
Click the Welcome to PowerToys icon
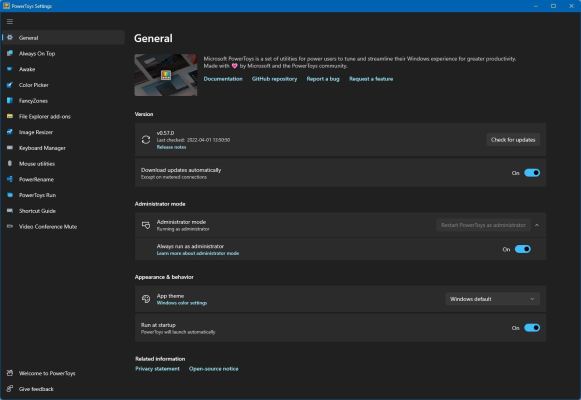pyautogui.click(x=10, y=373)
